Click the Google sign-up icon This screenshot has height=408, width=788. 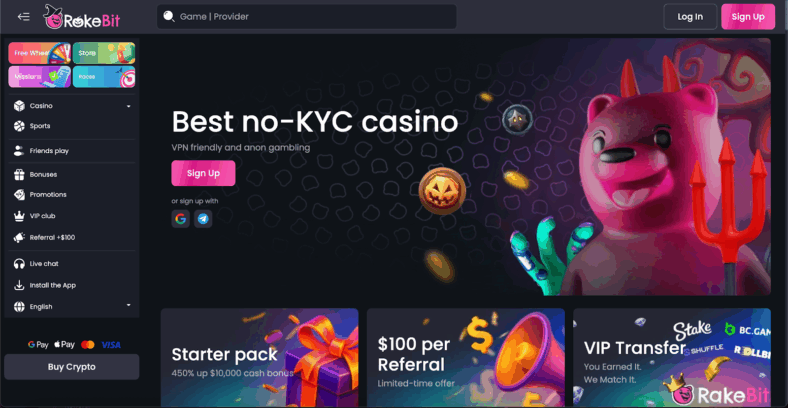(180, 219)
